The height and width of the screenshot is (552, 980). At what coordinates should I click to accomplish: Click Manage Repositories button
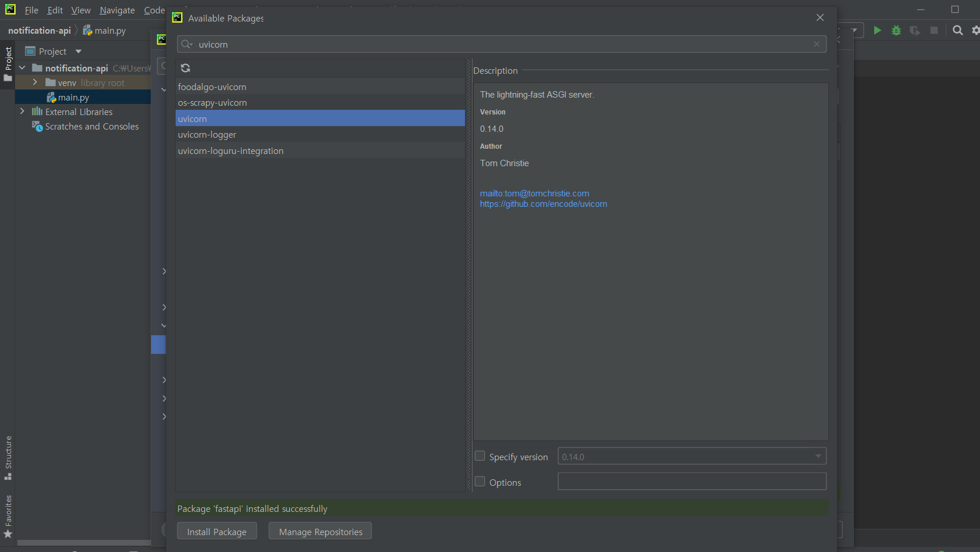[x=320, y=531]
